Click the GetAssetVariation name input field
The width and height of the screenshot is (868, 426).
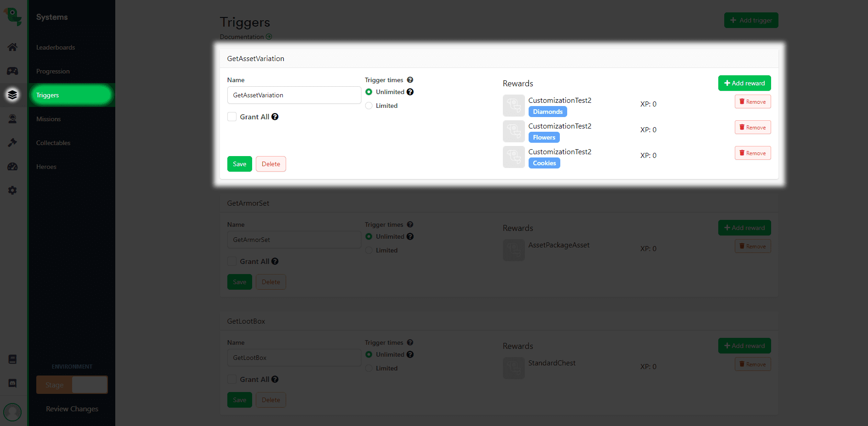[294, 95]
